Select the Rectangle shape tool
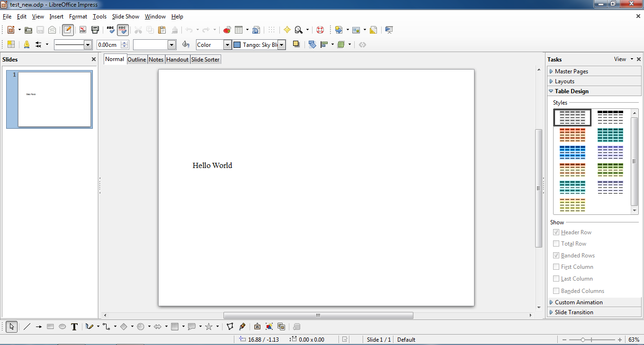This screenshot has width=644, height=345. pos(50,327)
